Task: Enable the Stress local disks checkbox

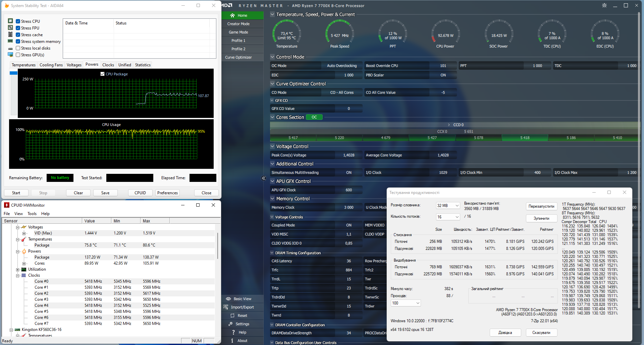Action: (18, 48)
